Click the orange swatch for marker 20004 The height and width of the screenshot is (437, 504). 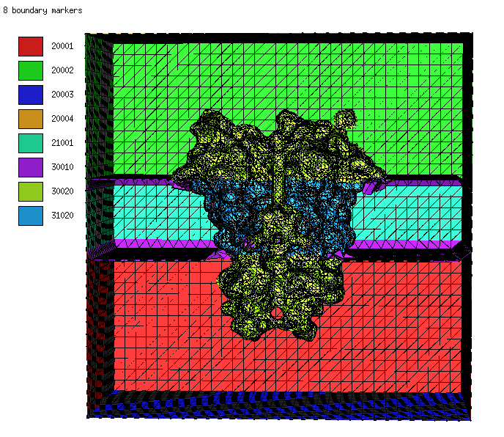pyautogui.click(x=31, y=119)
